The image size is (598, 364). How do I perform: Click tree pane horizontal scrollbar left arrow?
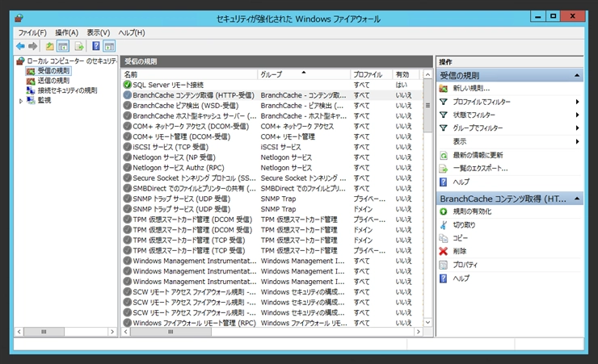pos(19,332)
